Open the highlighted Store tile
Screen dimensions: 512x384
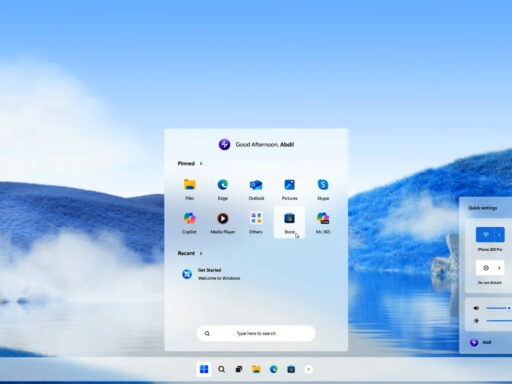coord(289,222)
